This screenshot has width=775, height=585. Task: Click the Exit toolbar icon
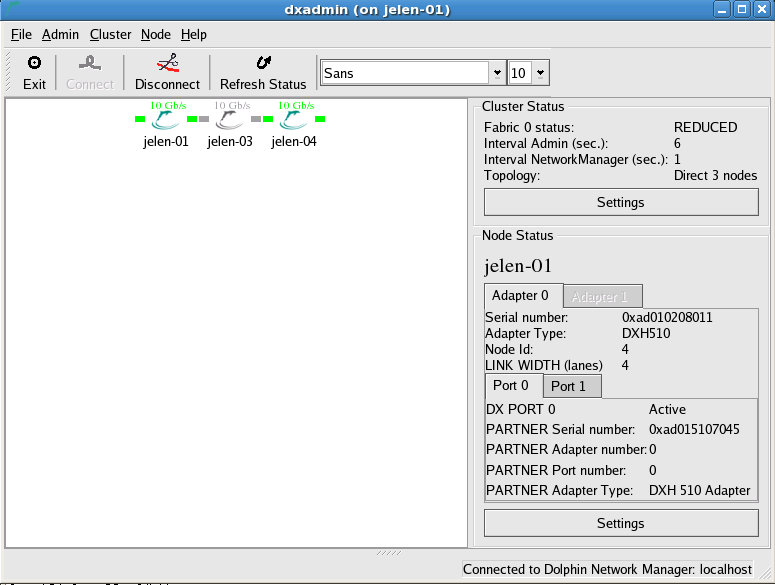pos(34,63)
